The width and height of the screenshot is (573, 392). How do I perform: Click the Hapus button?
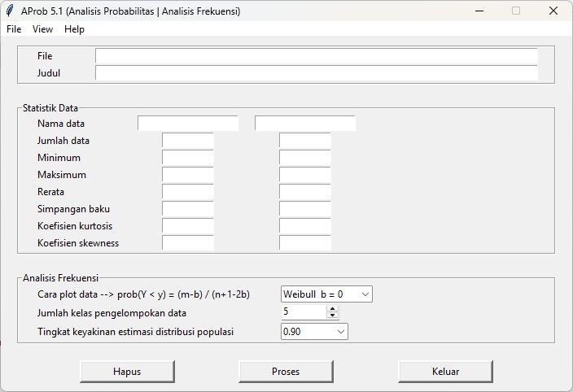point(127,372)
